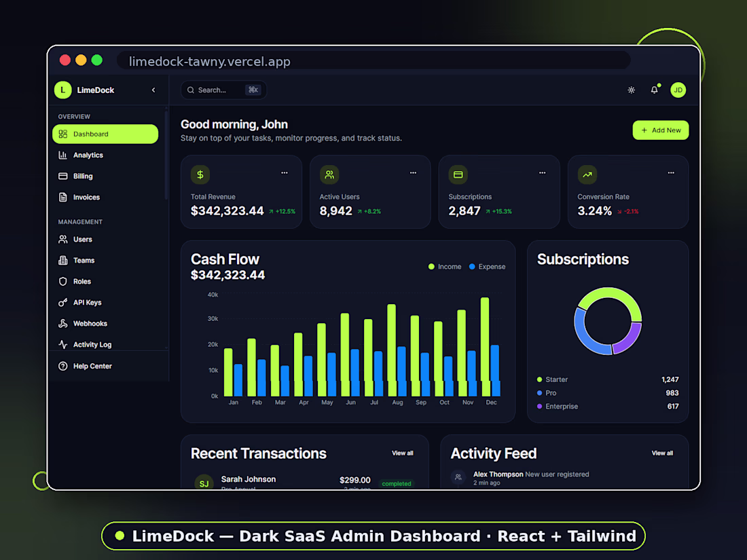This screenshot has width=747, height=560.
Task: Click the -2.1% conversion change indicator
Action: pos(628,211)
